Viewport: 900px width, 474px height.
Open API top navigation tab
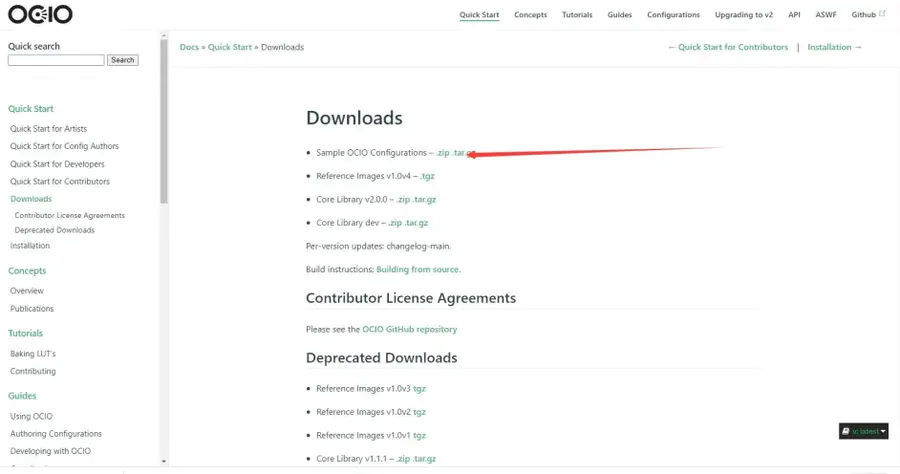794,15
